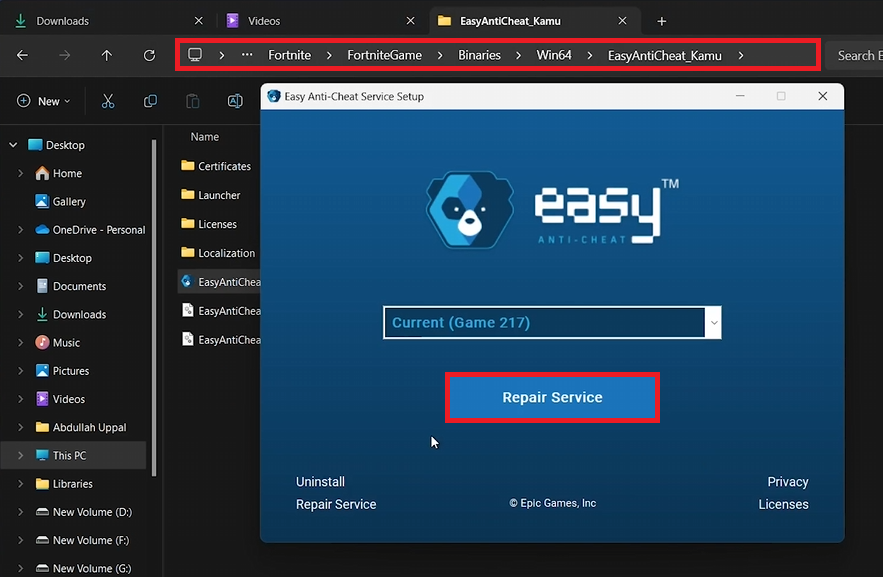Viewport: 883px width, 577px height.
Task: Click the bottom-left Repair Service link
Action: tap(336, 504)
